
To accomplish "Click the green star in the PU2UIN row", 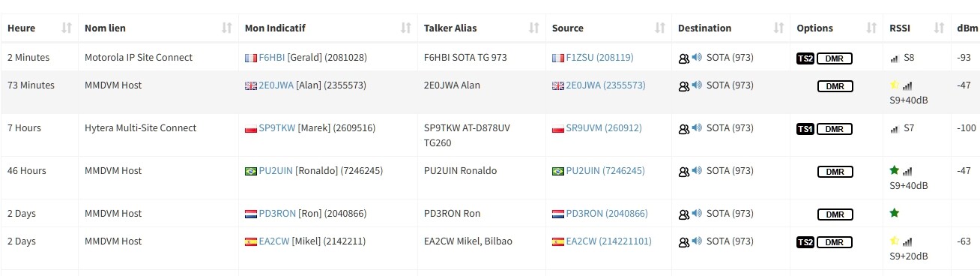I will tap(894, 171).
